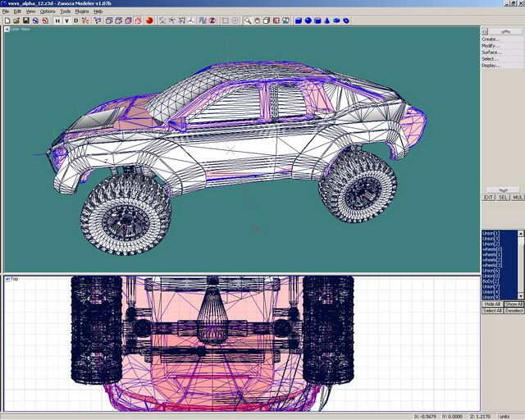Toggle the D axis lock button

[75, 21]
